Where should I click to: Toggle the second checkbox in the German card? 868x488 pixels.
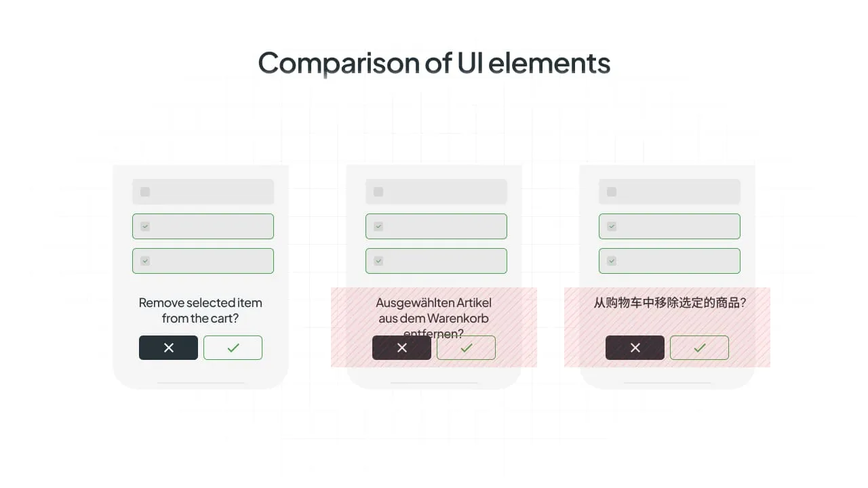tap(378, 260)
